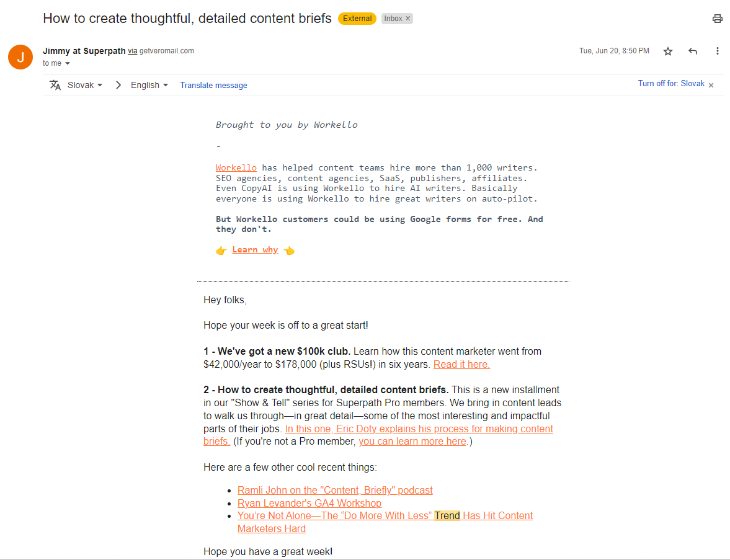Viewport: 730px width, 560px height.
Task: Click the 'Tue, Jun 20, 8:50 PM' timestamp
Action: 614,51
